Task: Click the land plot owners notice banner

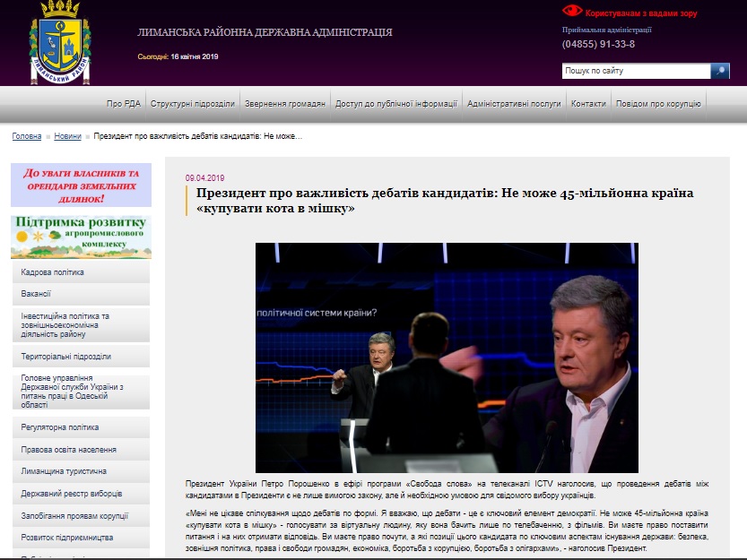Action: 81,185
